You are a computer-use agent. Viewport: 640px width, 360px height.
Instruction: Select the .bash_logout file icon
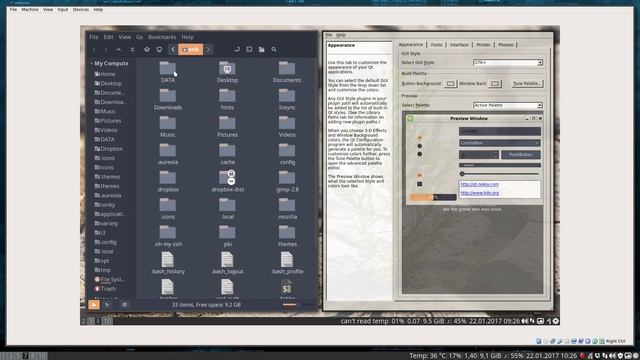pos(227,260)
